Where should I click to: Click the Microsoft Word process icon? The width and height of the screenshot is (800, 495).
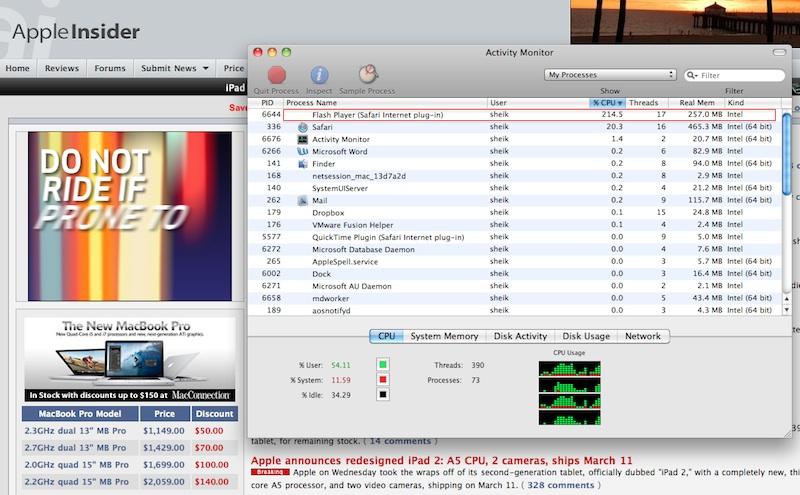pyautogui.click(x=303, y=152)
